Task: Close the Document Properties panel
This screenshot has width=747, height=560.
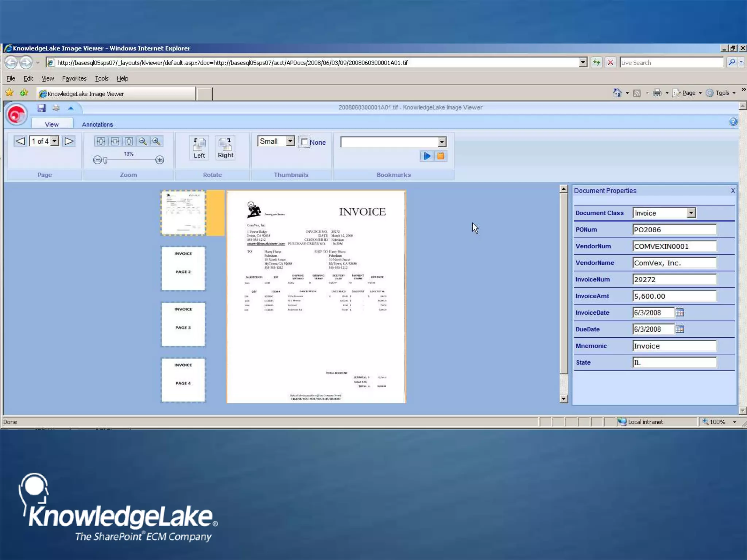Action: coord(732,191)
